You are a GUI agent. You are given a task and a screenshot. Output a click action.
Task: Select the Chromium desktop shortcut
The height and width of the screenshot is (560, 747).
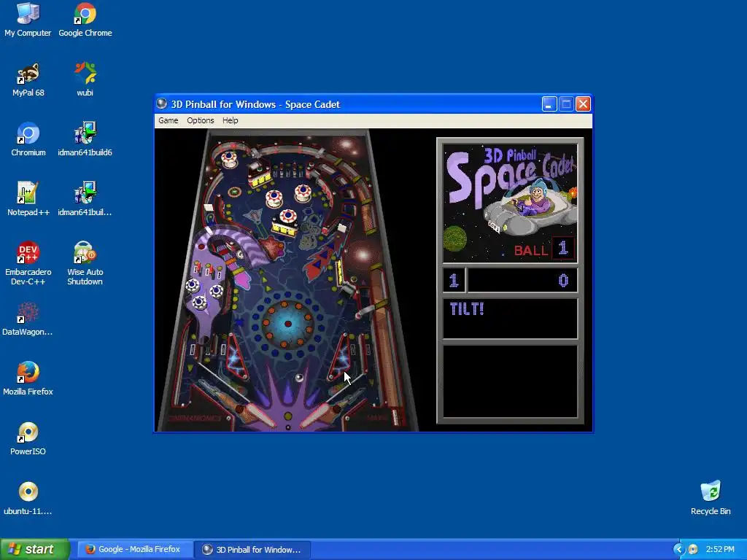[28, 139]
